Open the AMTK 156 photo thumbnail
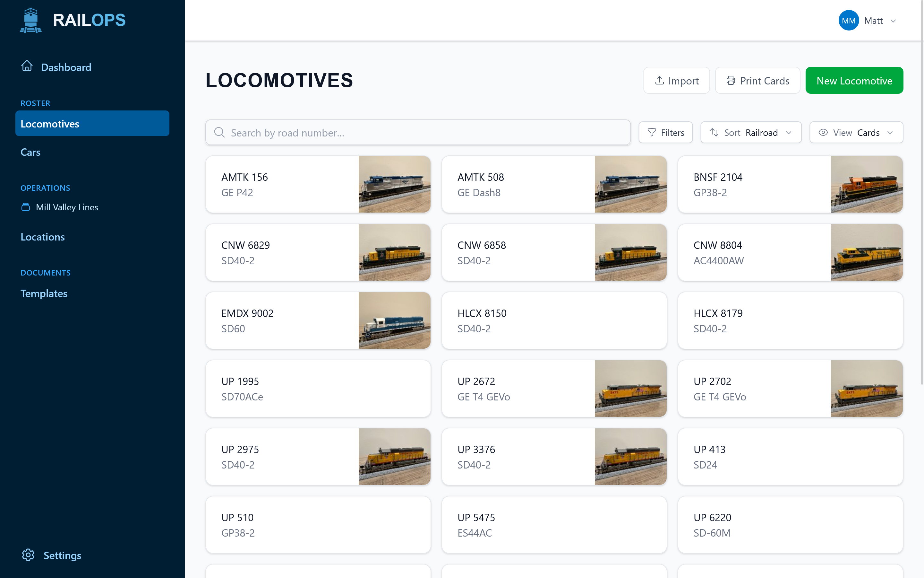This screenshot has height=578, width=924. point(394,184)
